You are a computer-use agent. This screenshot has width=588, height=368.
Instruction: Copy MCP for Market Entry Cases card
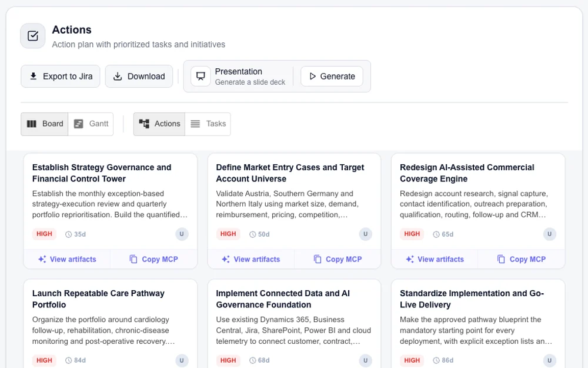point(338,259)
